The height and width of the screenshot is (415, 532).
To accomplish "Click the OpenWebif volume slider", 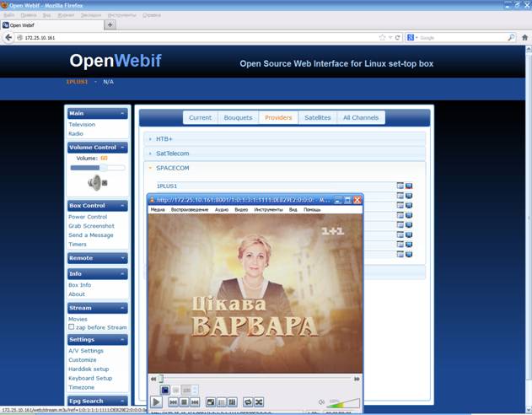I will [98, 168].
